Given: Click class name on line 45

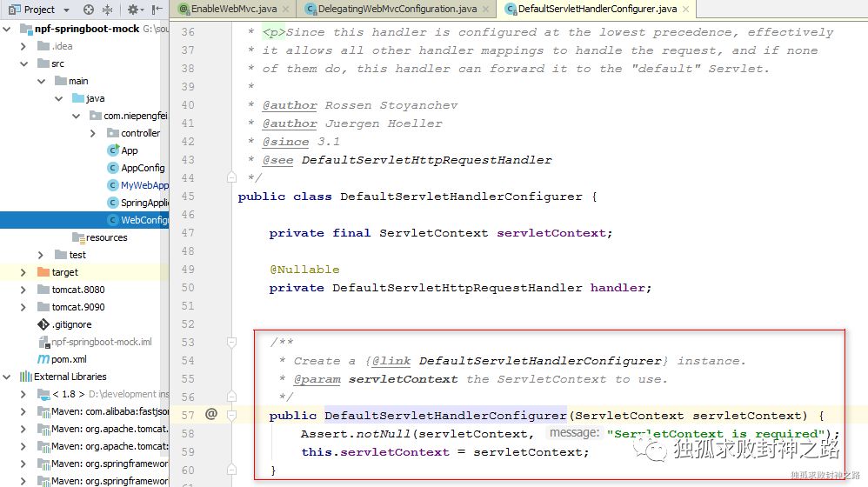Looking at the screenshot, I should 461,197.
